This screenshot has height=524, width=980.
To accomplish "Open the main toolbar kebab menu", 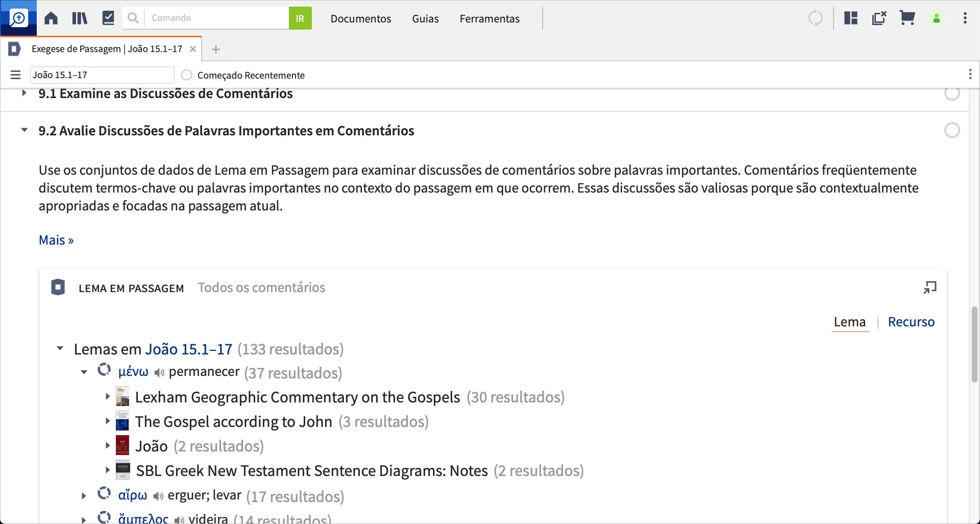I will pyautogui.click(x=965, y=18).
